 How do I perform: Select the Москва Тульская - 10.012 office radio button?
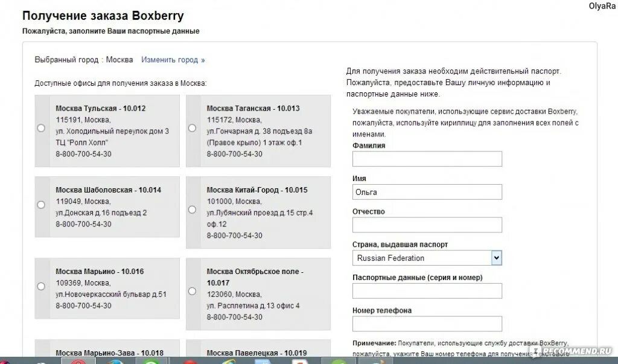pyautogui.click(x=41, y=128)
